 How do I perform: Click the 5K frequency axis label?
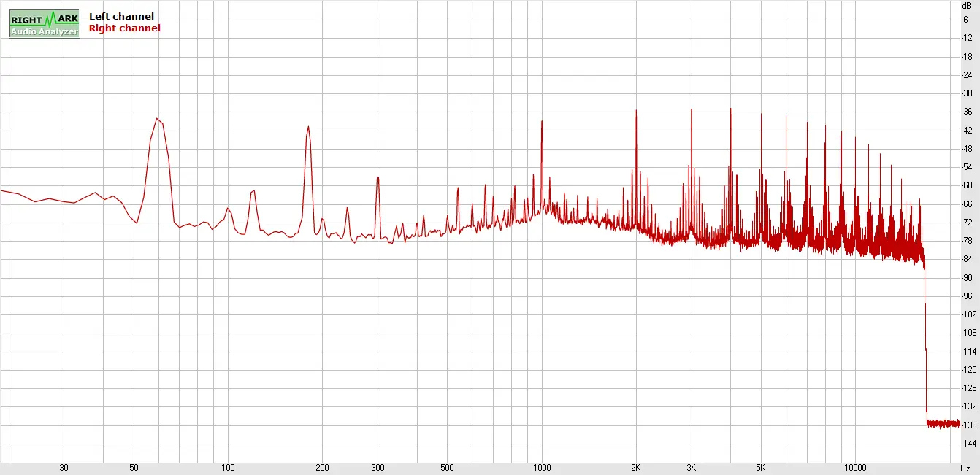pos(761,468)
